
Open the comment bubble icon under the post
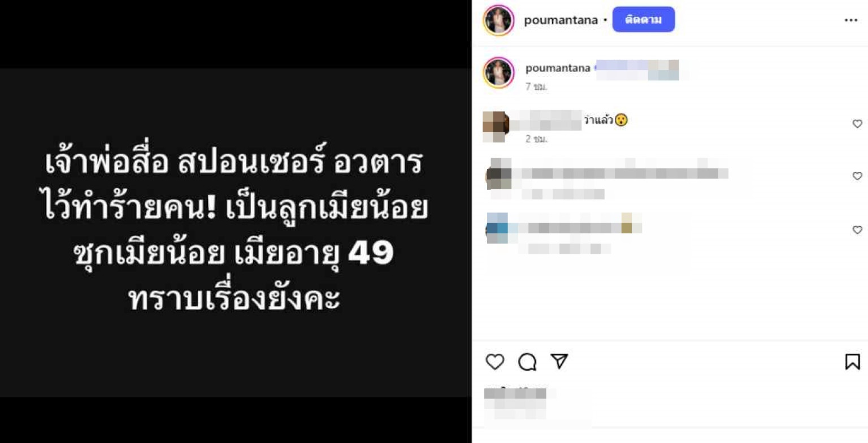tap(527, 362)
